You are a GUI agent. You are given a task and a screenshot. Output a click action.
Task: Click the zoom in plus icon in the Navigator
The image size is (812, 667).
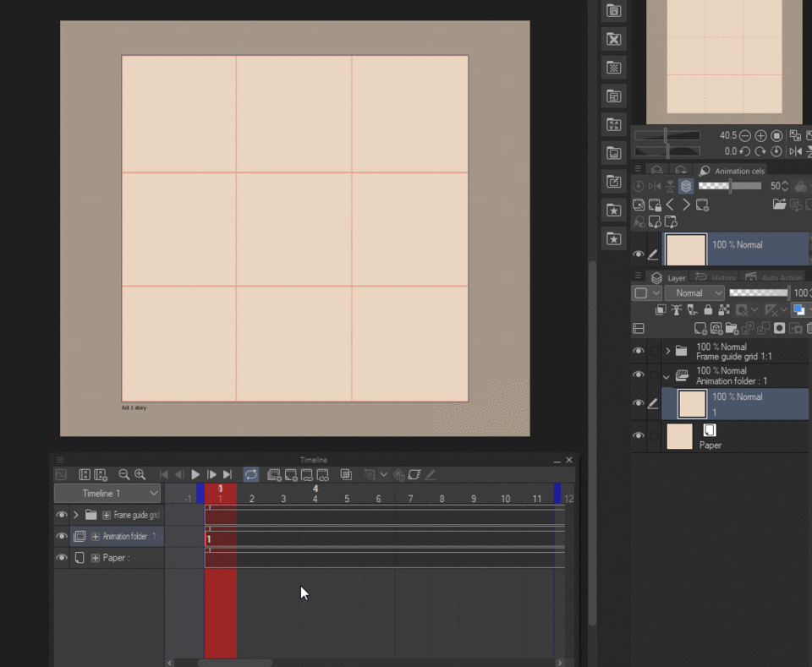[x=760, y=135]
